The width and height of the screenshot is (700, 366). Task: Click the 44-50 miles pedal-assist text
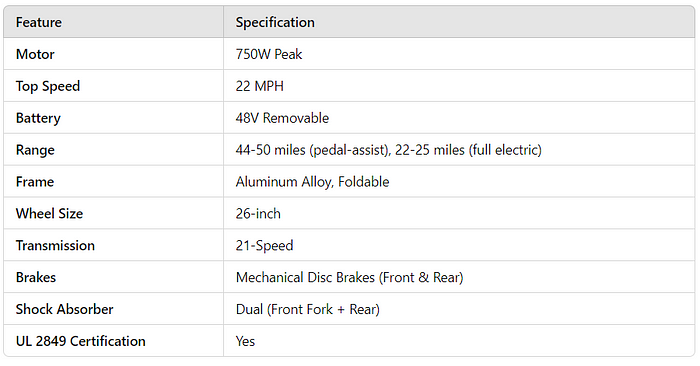[313, 150]
